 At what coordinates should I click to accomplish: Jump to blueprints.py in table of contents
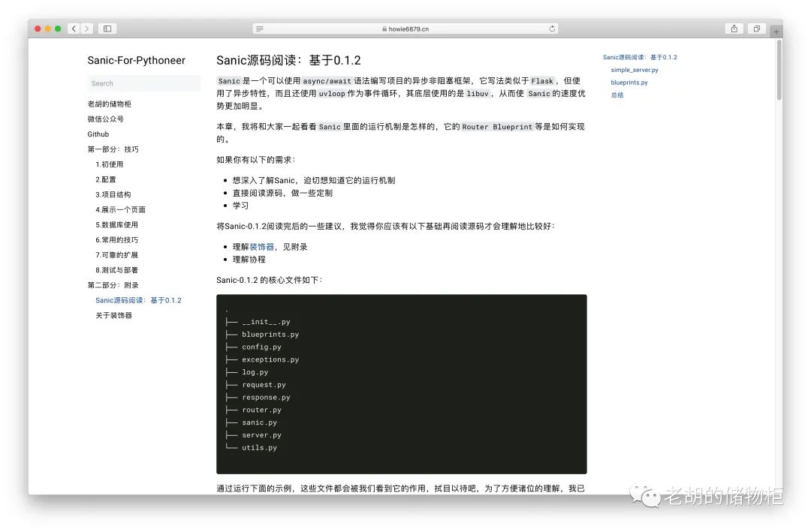click(629, 83)
